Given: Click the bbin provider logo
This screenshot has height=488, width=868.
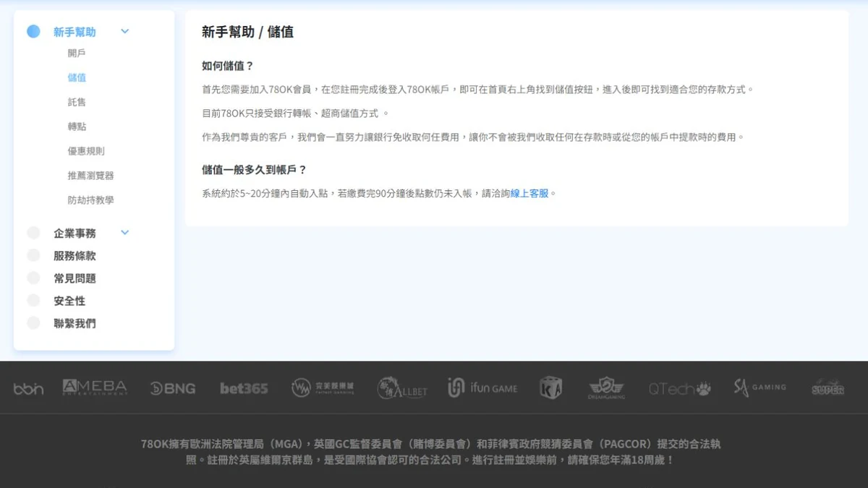Looking at the screenshot, I should click(28, 389).
